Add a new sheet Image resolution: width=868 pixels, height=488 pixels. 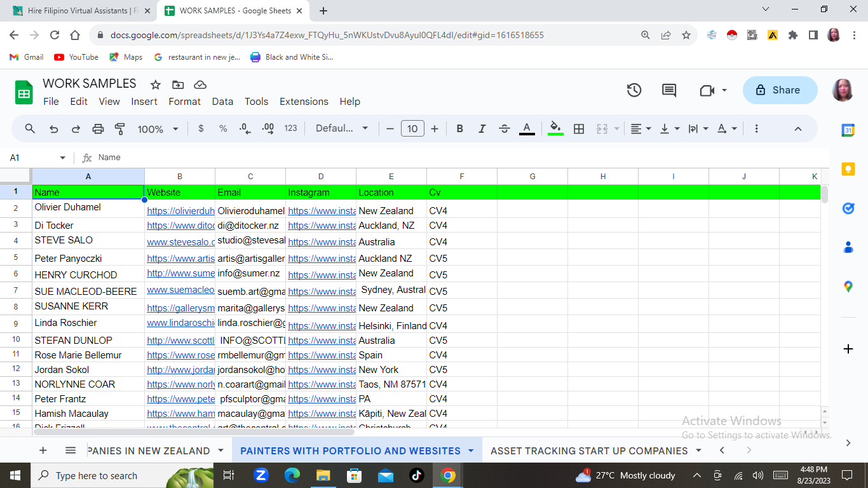coord(43,451)
